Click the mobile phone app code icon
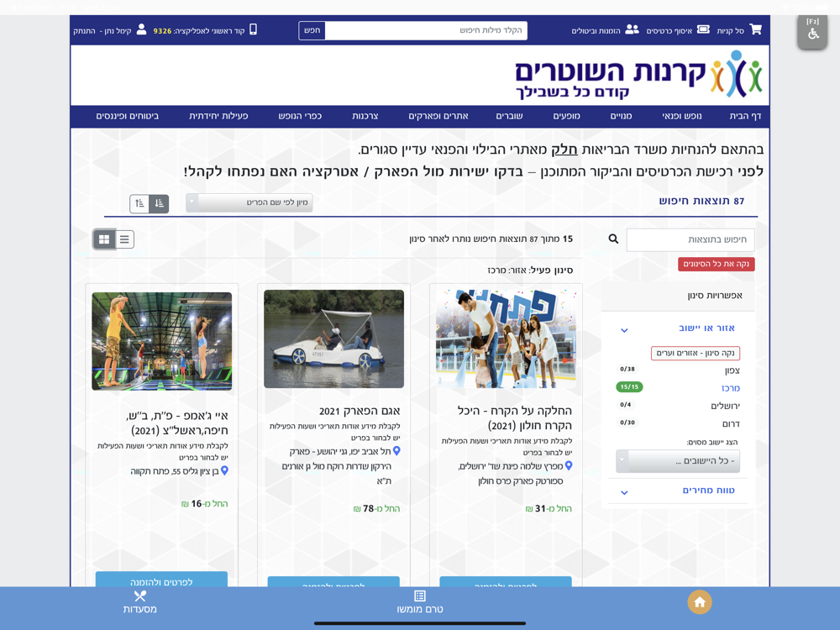The image size is (840, 630). 254,29
